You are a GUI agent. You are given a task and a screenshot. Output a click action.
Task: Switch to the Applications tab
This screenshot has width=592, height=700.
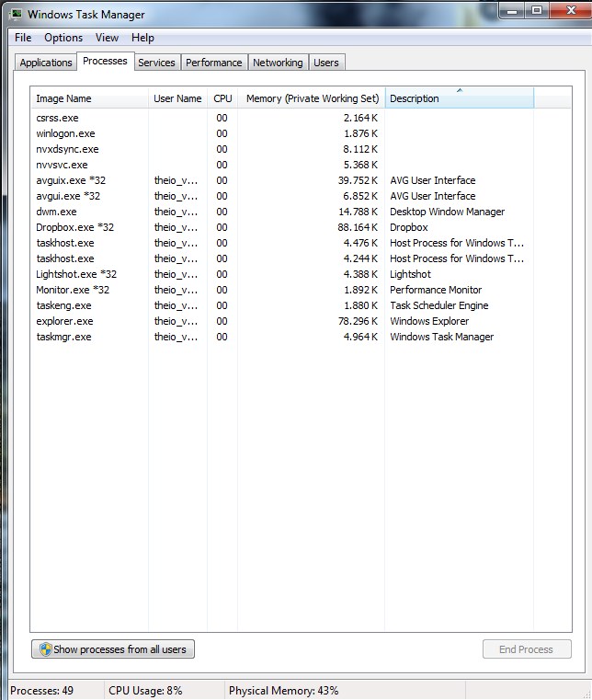click(x=46, y=63)
